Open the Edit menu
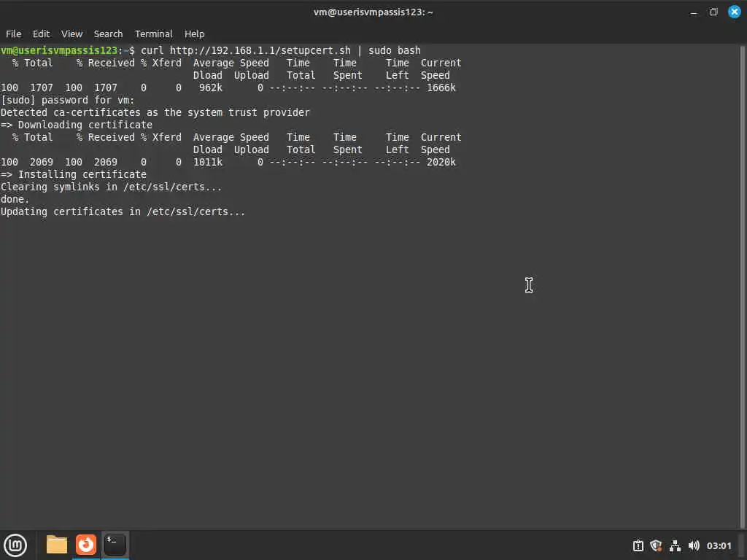 (x=41, y=34)
